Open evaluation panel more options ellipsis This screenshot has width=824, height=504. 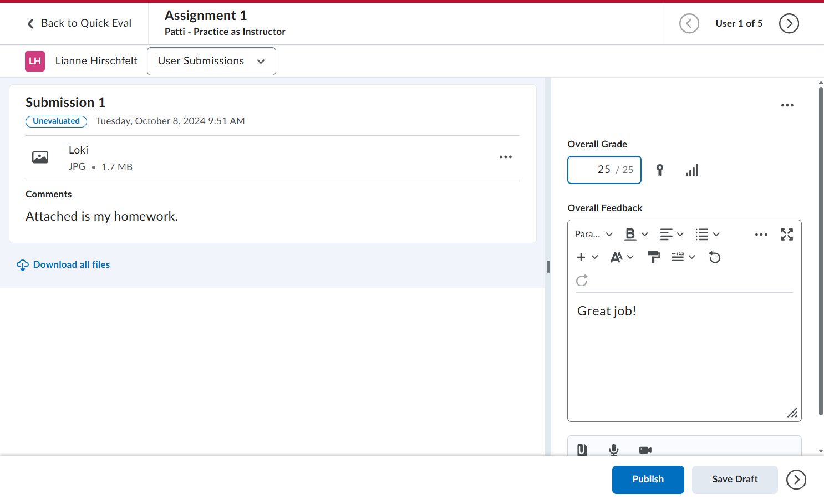pyautogui.click(x=787, y=105)
